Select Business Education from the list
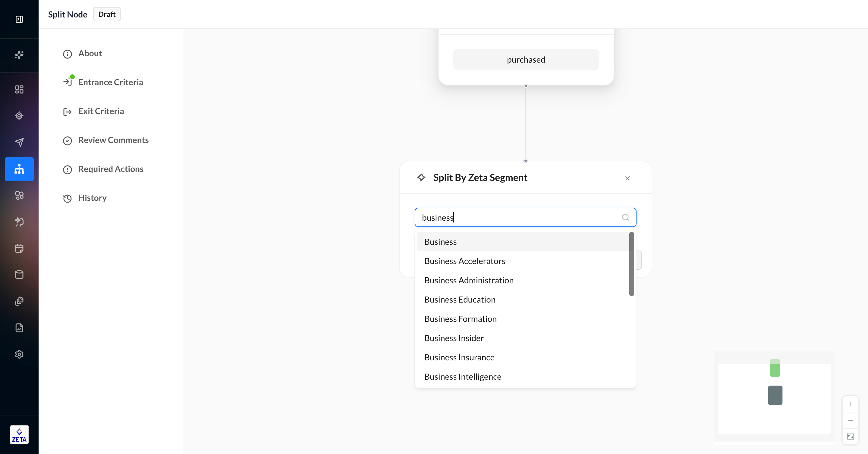Viewport: 868px width, 454px height. 523,299
